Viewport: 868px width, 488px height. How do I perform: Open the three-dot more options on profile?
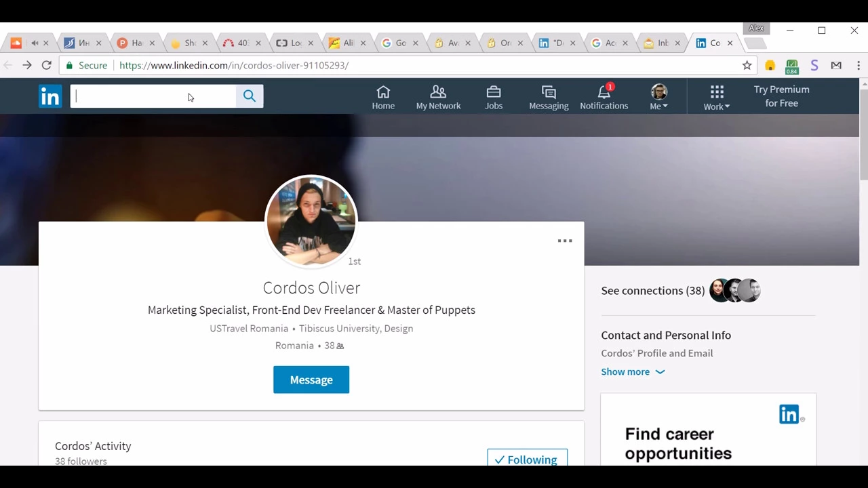coord(565,241)
